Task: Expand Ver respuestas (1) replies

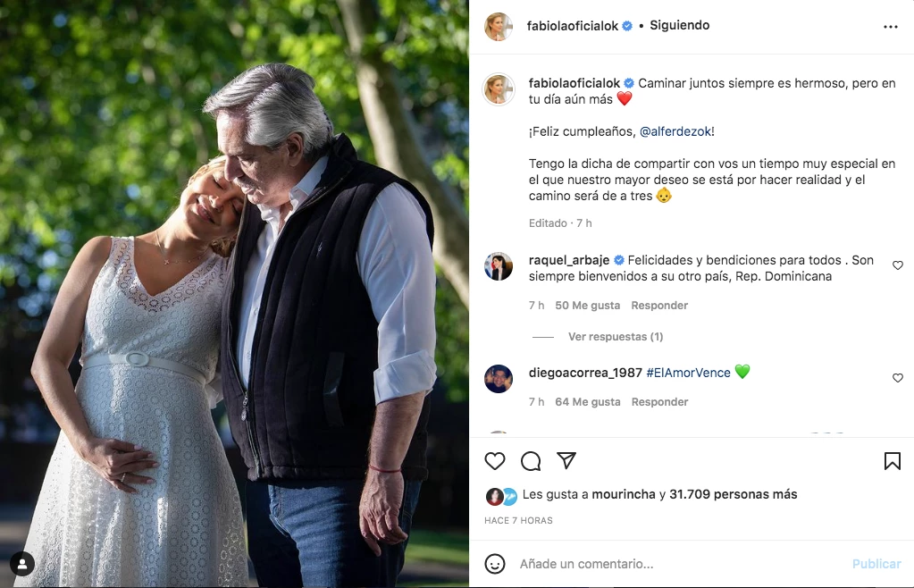Action: tap(615, 337)
